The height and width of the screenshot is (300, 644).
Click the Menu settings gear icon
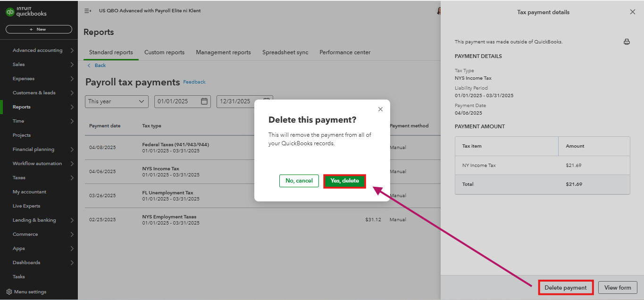[x=9, y=292]
